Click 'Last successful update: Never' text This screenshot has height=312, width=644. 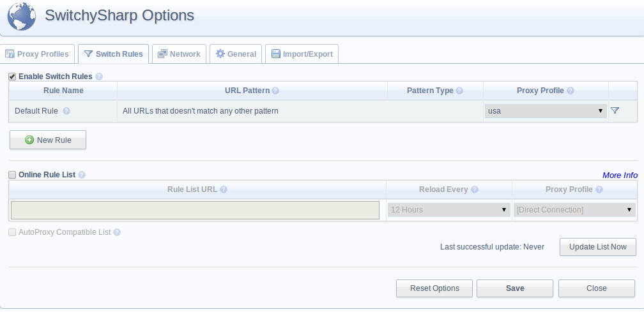[x=492, y=247]
